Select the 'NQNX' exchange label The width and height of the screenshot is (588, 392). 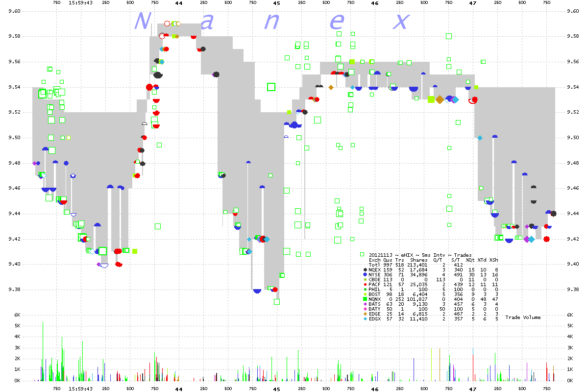[x=374, y=299]
